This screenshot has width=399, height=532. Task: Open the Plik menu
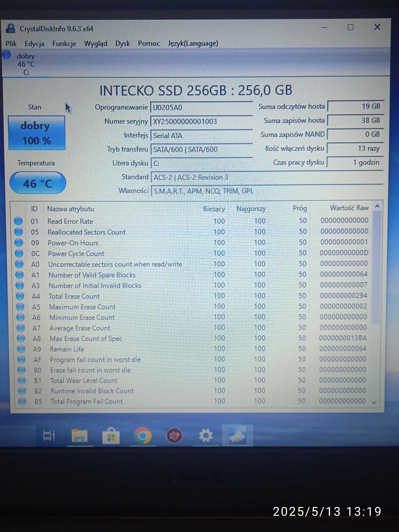point(11,43)
